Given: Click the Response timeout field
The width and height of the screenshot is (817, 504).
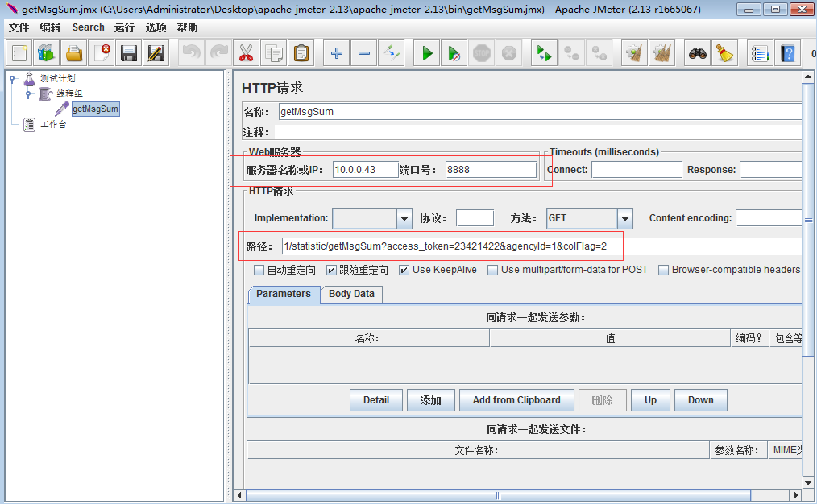Looking at the screenshot, I should (770, 170).
